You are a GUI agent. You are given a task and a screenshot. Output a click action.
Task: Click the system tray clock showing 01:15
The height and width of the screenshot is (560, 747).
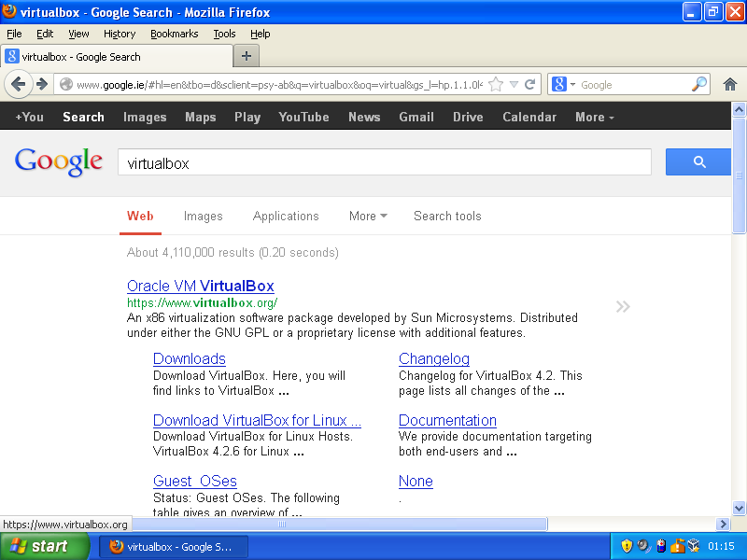tap(721, 546)
